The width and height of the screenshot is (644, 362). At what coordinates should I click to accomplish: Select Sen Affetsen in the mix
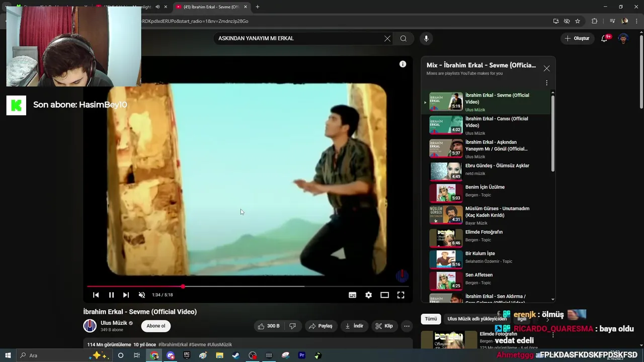click(487, 280)
